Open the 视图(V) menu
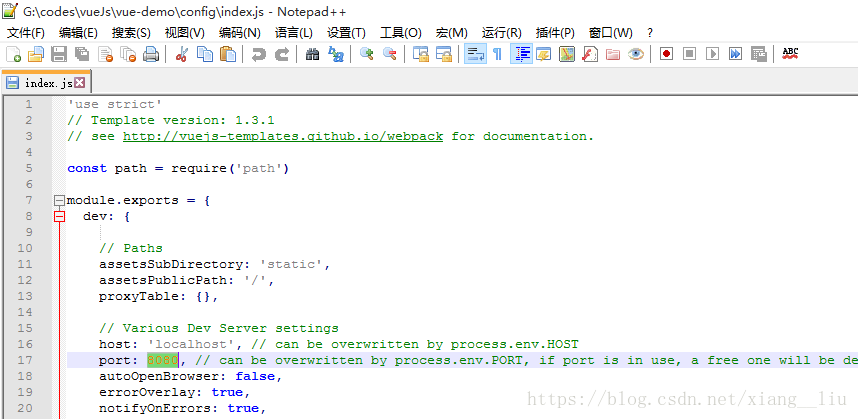The width and height of the screenshot is (858, 419). [x=184, y=33]
